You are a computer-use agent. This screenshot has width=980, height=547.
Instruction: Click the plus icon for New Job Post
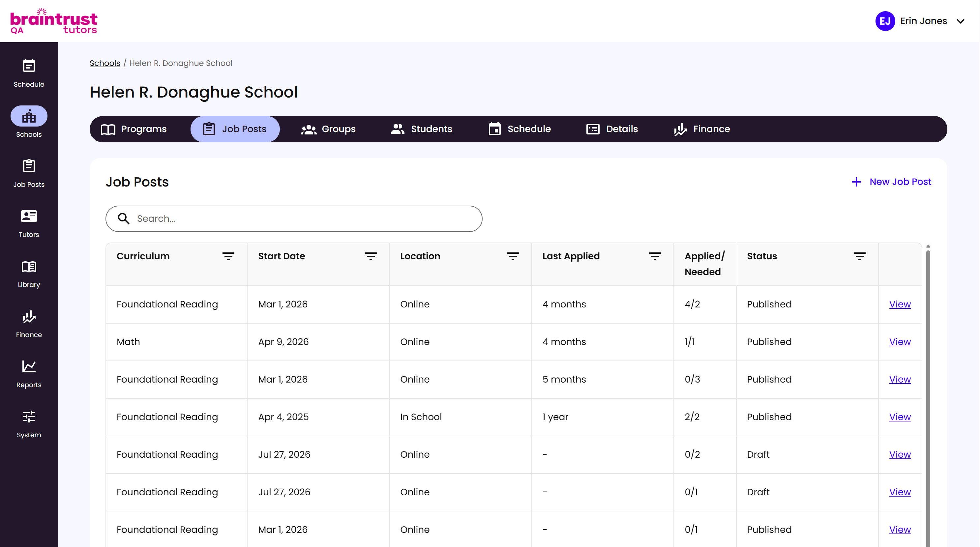[856, 182]
